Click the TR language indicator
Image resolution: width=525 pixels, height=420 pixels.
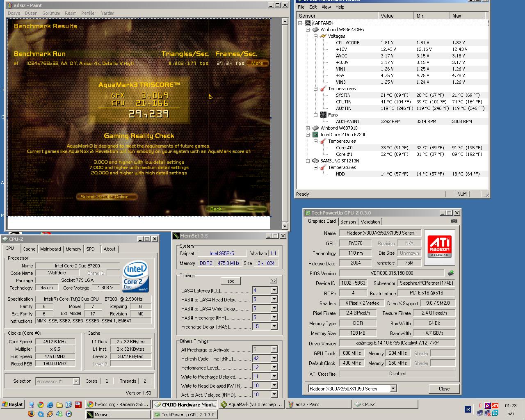pos(468,409)
